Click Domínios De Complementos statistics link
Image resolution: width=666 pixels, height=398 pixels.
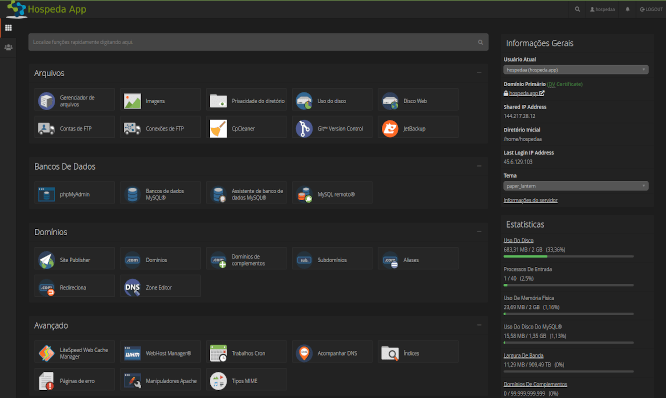[x=535, y=384]
